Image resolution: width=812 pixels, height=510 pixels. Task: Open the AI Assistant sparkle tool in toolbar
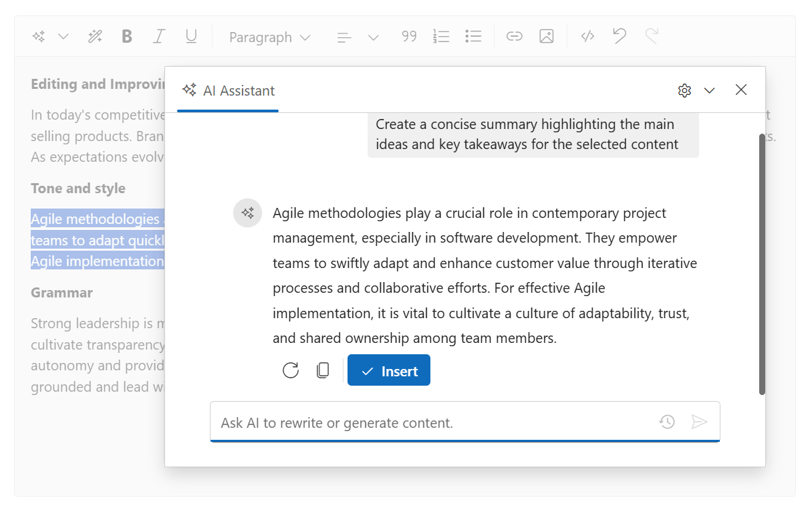coord(39,37)
